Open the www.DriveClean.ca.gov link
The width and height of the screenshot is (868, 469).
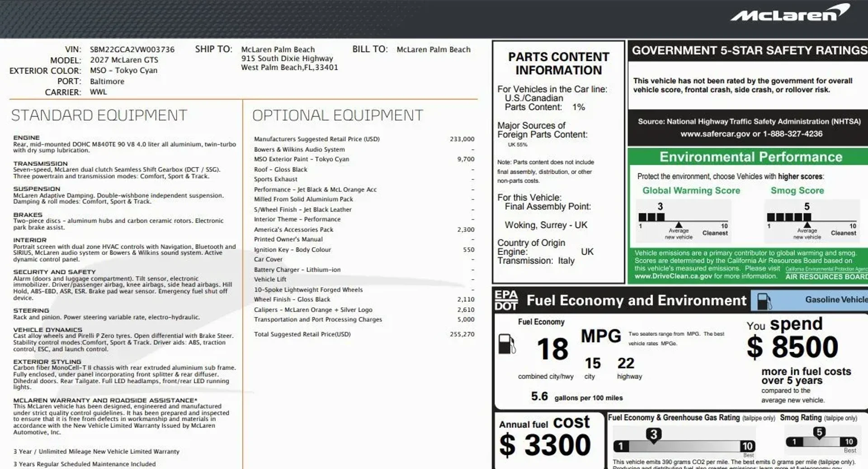pos(673,276)
